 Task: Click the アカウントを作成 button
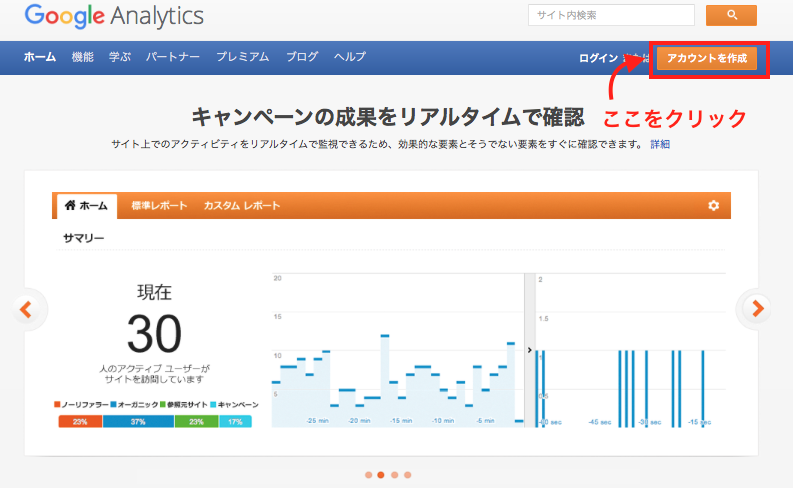(707, 59)
